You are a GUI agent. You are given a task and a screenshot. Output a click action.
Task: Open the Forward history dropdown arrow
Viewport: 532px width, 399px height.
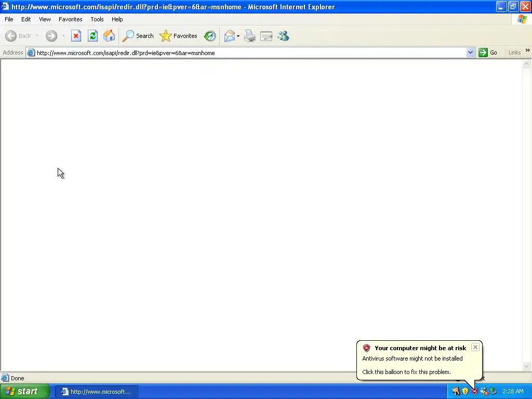click(63, 36)
